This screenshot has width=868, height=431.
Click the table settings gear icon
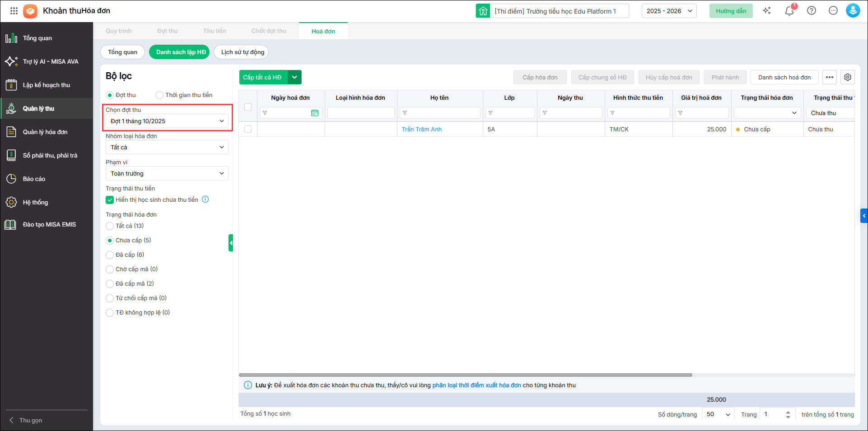point(848,77)
